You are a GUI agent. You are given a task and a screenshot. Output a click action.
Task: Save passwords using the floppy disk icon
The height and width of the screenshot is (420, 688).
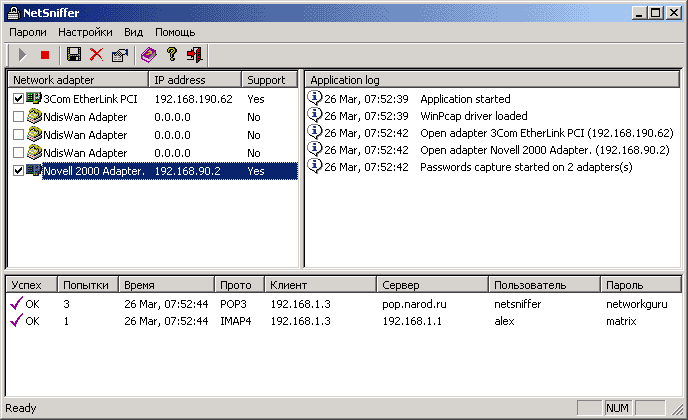(74, 55)
